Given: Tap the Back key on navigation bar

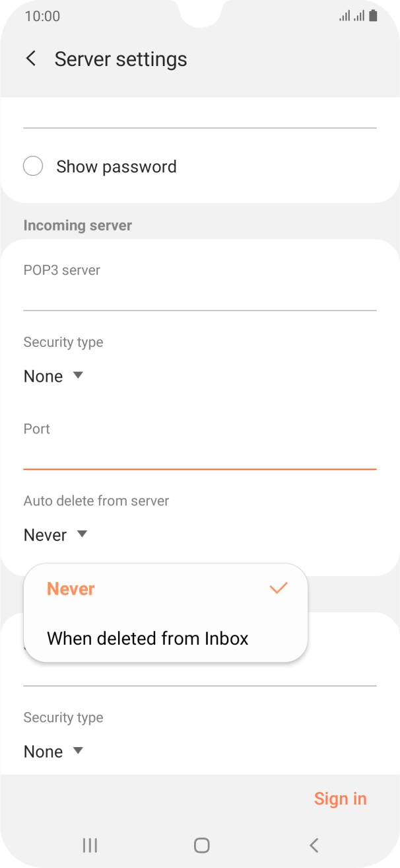Looking at the screenshot, I should [313, 844].
